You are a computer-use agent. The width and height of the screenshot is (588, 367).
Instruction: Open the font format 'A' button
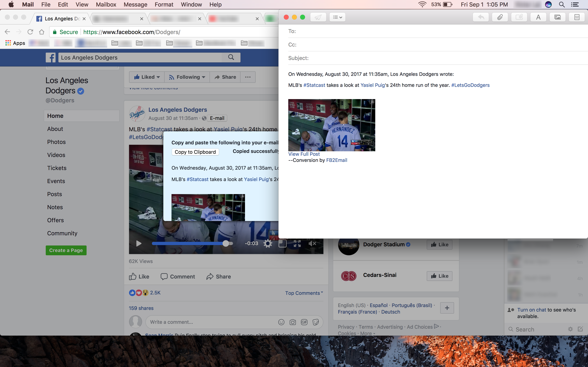538,17
